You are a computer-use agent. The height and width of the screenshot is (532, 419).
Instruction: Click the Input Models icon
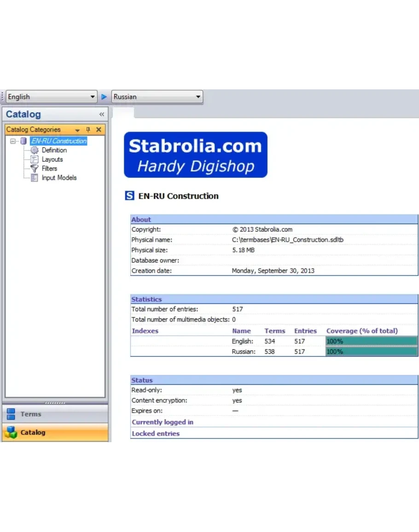tap(34, 178)
